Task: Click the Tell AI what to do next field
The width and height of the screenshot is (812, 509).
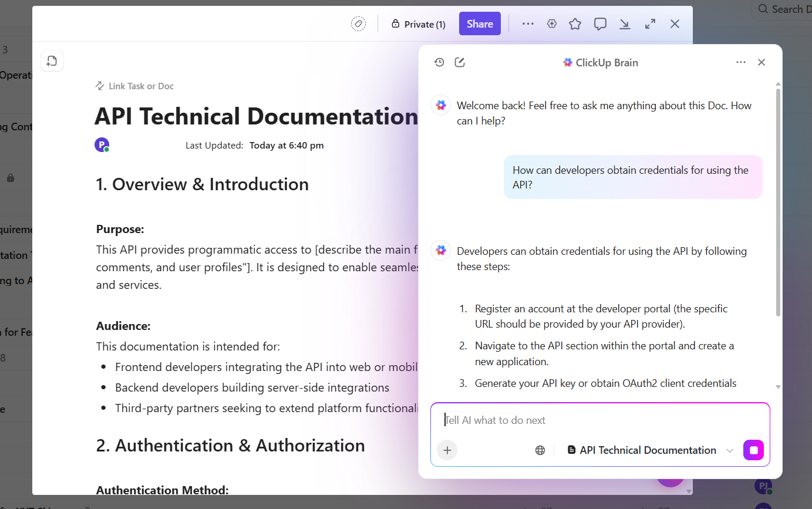Action: (587, 420)
